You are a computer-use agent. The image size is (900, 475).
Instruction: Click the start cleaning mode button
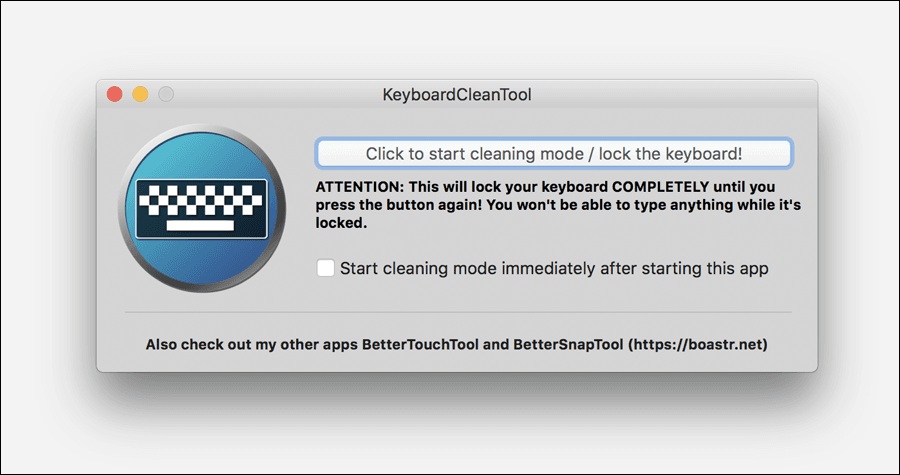pos(554,153)
